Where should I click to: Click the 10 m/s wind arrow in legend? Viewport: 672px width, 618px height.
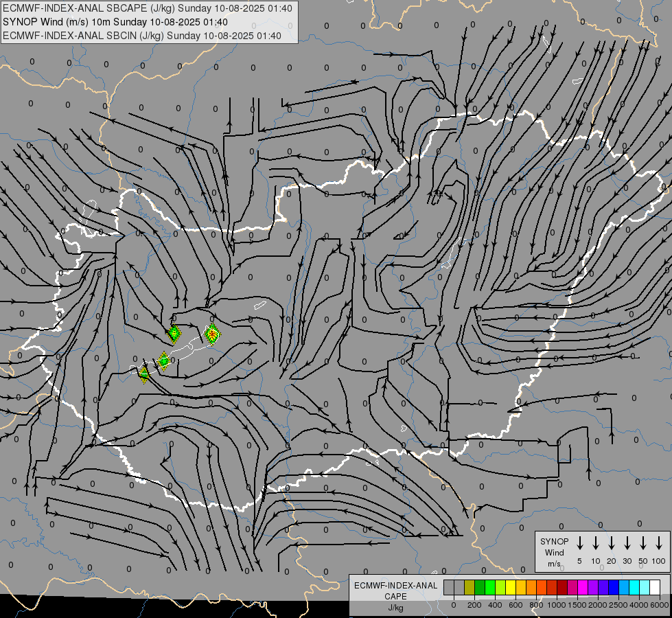tap(596, 542)
